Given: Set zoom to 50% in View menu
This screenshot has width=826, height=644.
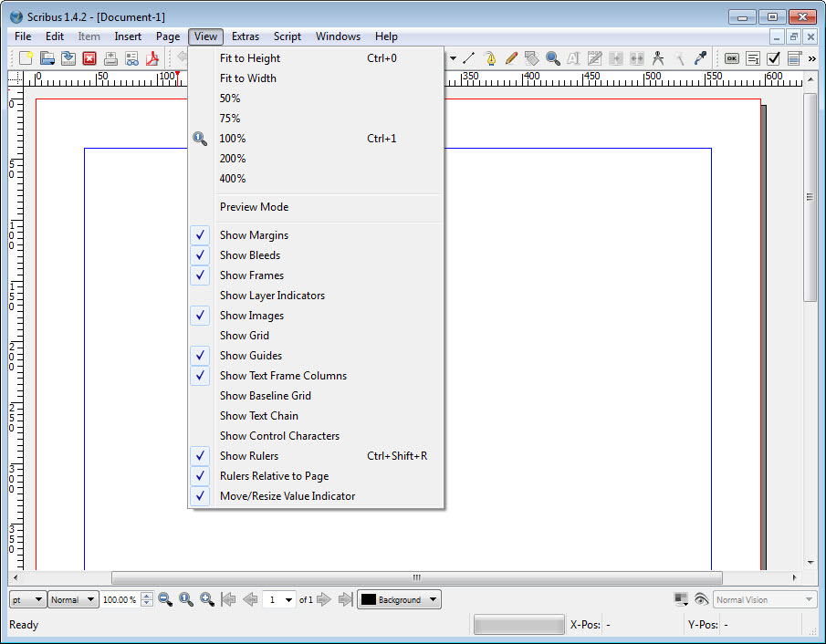Looking at the screenshot, I should tap(316, 98).
